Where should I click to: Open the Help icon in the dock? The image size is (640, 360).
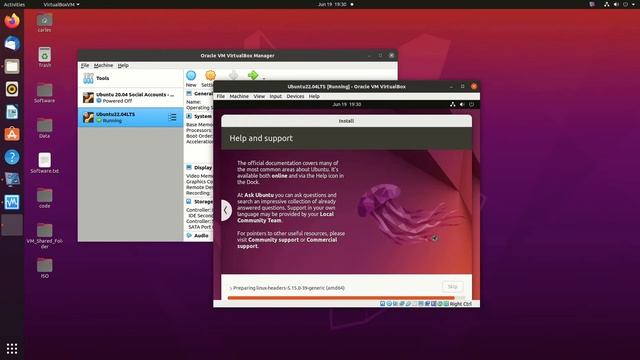pos(12,157)
